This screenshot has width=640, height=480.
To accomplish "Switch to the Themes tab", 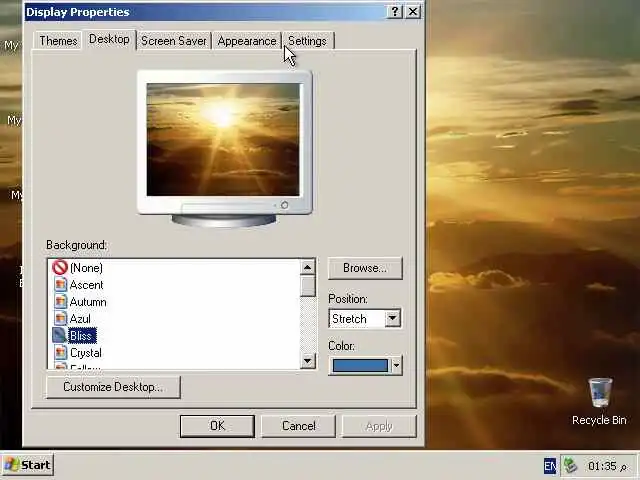I will click(58, 41).
